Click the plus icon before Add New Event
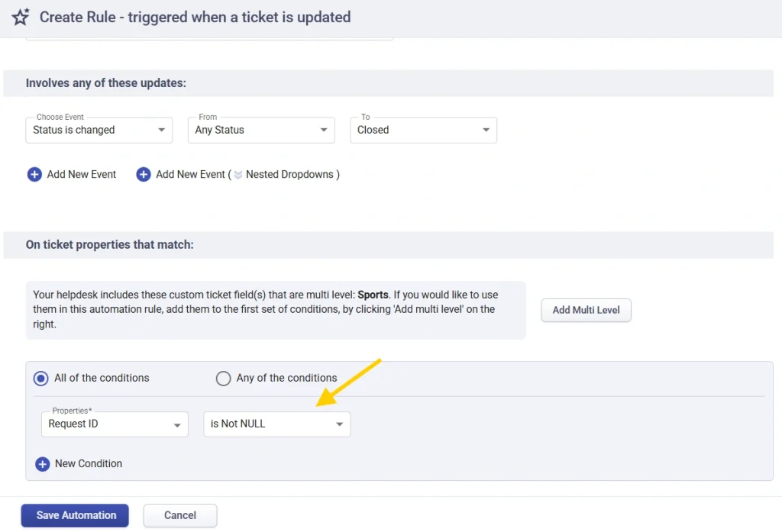This screenshot has width=782, height=532. click(x=34, y=175)
